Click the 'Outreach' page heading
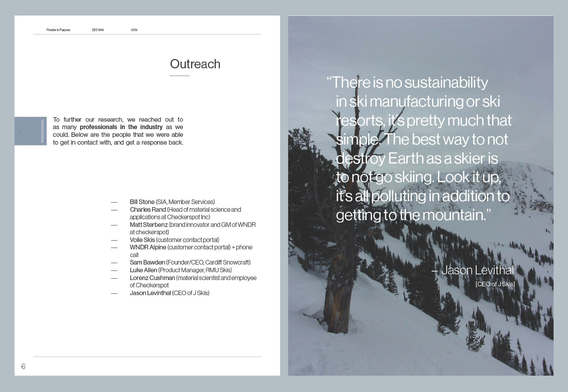The image size is (568, 392). pos(195,64)
